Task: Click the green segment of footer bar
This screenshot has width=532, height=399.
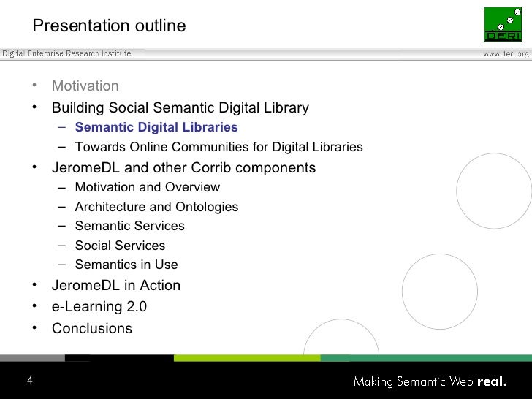Action: pos(247,358)
